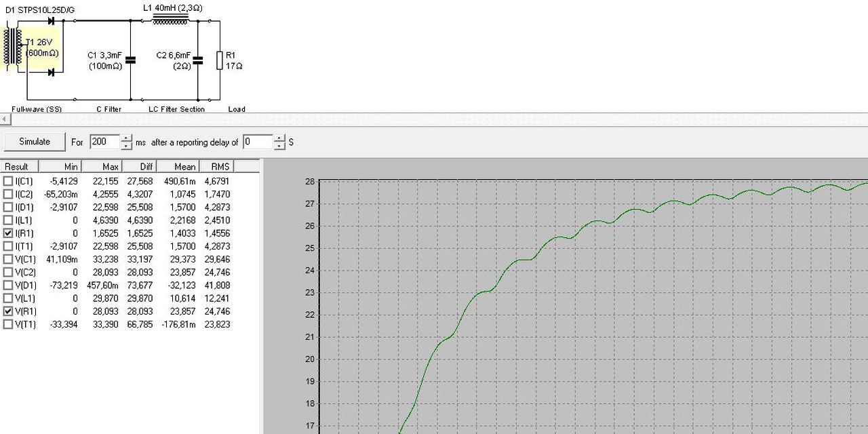Screen dimensions: 868x434
Task: Decrease simulation duration with down spinner arrow
Action: pyautogui.click(x=126, y=146)
